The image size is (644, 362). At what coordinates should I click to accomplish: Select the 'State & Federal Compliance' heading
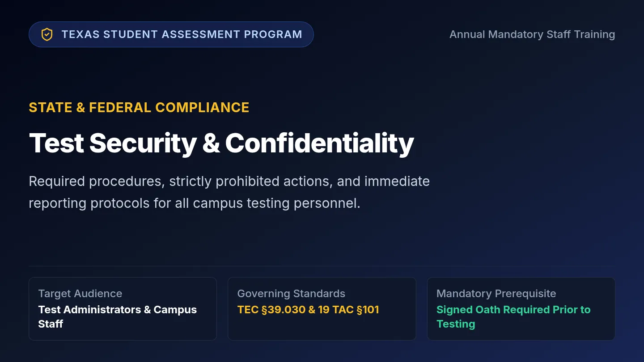coord(139,107)
